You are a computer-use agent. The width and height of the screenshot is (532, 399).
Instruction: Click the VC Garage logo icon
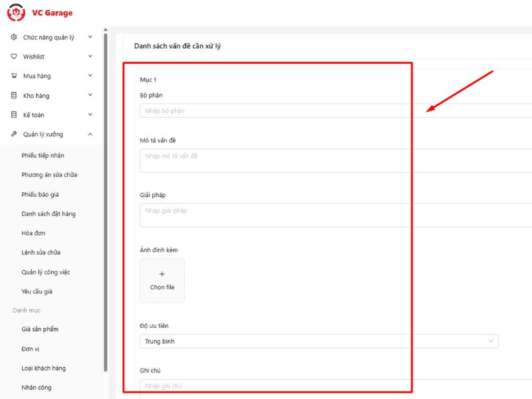16,13
